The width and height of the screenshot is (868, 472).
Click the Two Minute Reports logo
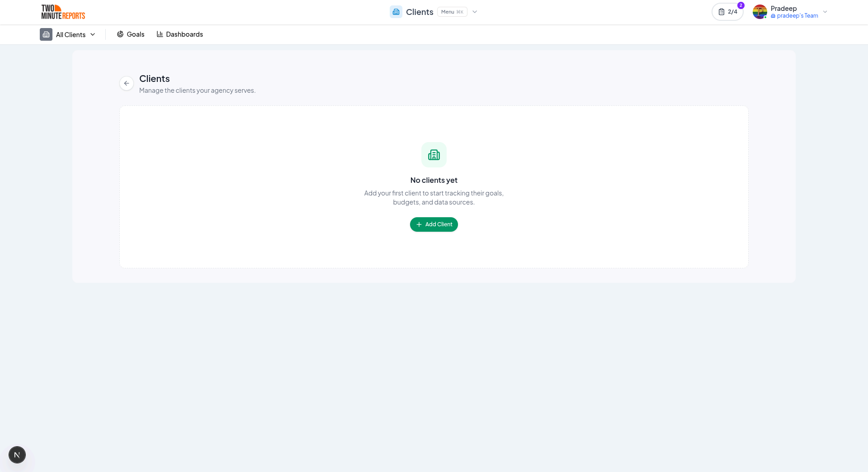pos(63,12)
